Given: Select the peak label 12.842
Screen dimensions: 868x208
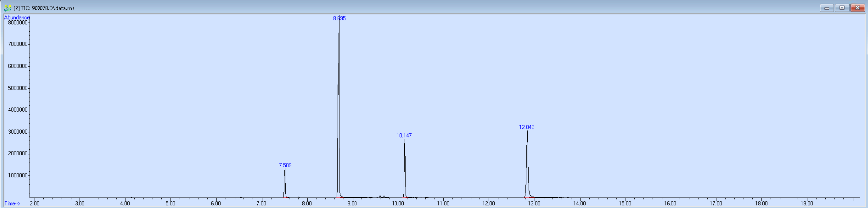Looking at the screenshot, I should coord(527,127).
